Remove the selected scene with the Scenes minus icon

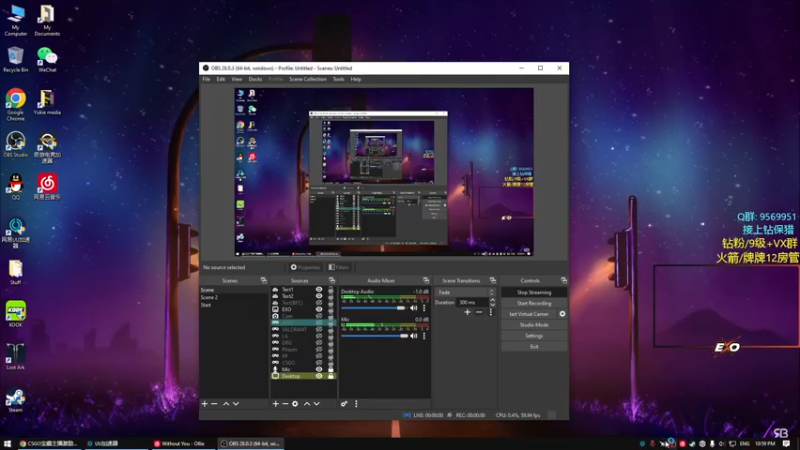pyautogui.click(x=214, y=404)
